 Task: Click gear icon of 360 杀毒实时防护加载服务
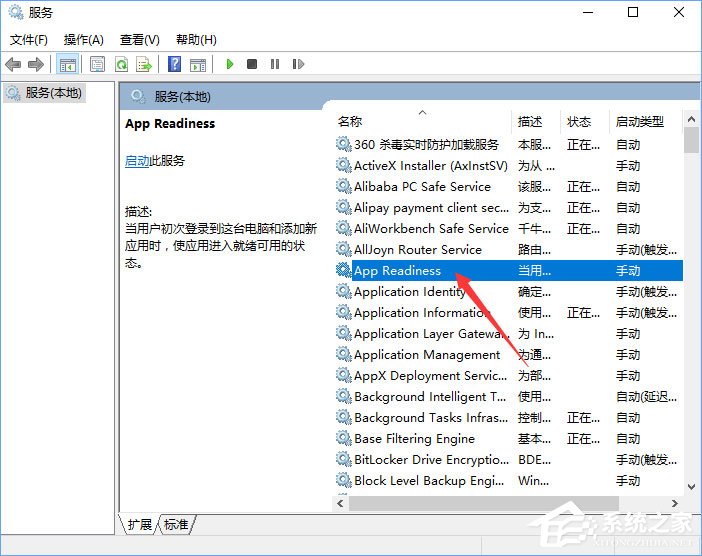point(344,144)
